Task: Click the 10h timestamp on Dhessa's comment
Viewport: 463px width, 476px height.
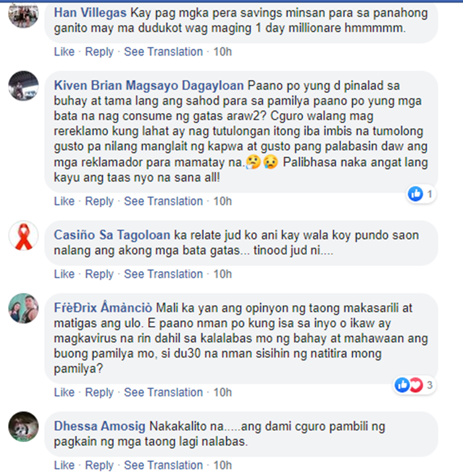Action: [222, 465]
